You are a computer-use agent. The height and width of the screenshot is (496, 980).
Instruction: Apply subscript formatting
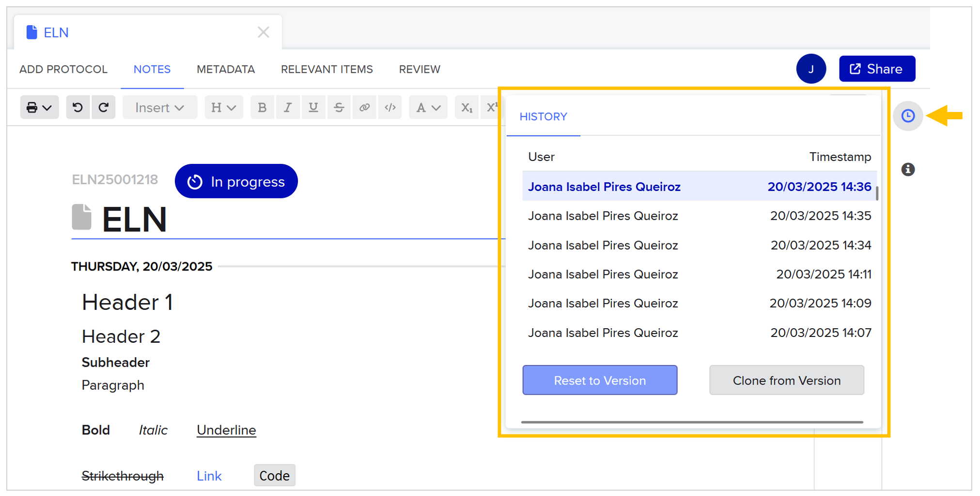point(467,107)
